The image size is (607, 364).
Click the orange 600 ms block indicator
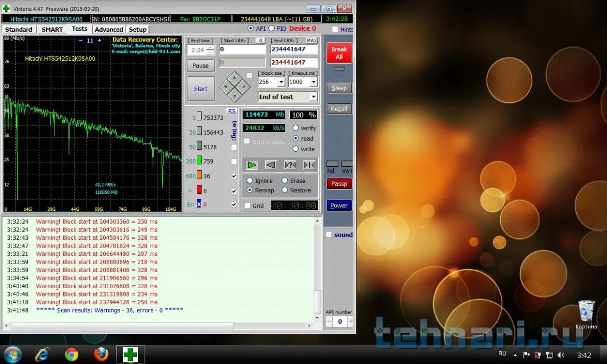[199, 176]
